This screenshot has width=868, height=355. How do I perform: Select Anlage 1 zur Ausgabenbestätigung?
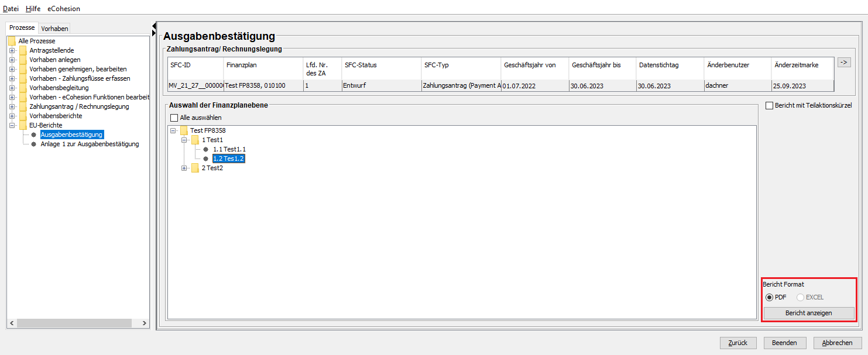[90, 144]
